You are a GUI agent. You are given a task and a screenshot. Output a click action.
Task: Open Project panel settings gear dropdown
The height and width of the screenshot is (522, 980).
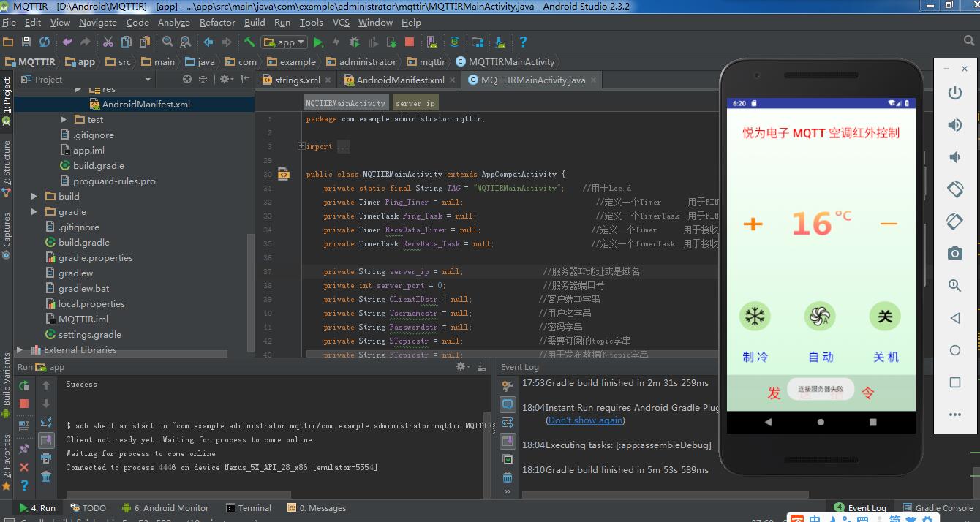point(226,79)
